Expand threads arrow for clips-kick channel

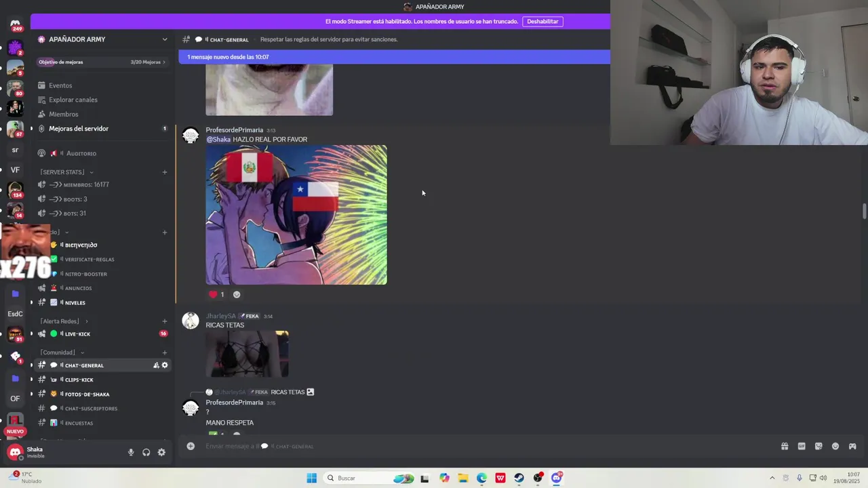click(31, 380)
